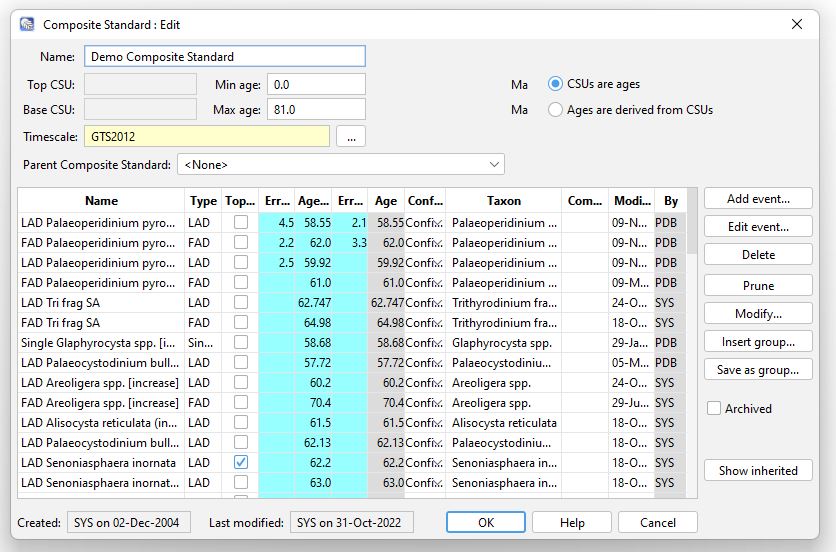Screen dimensions: 836x552
Task: Click the Edit event button
Action: (x=758, y=227)
